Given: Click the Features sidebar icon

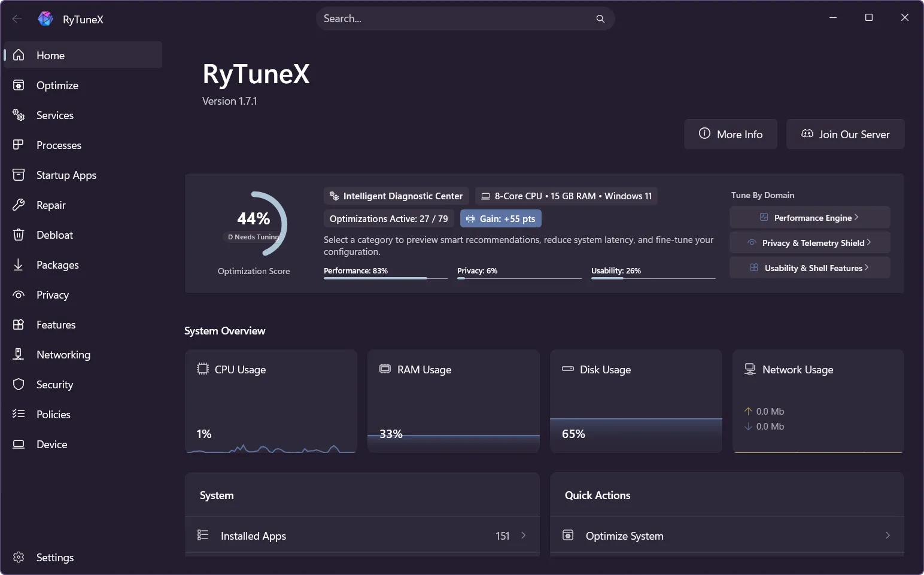Looking at the screenshot, I should 19,324.
